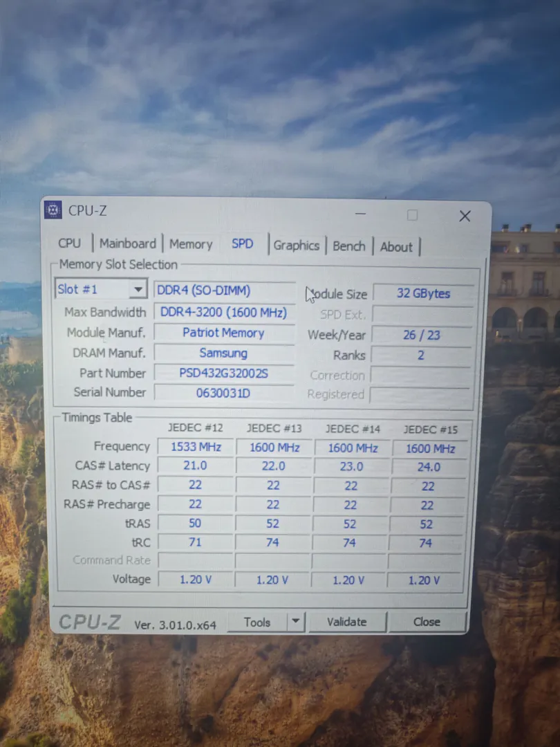Click JEDEC #15 tRAS value 52
The image size is (560, 747).
(x=426, y=524)
